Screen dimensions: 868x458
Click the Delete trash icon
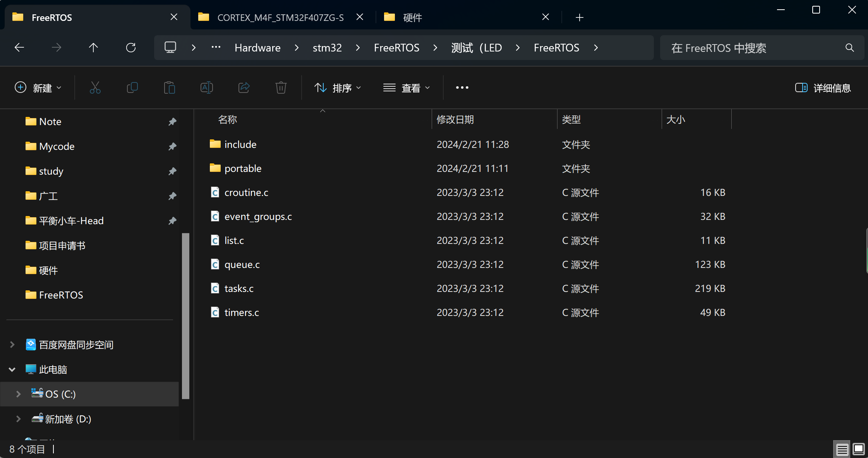pyautogui.click(x=281, y=88)
